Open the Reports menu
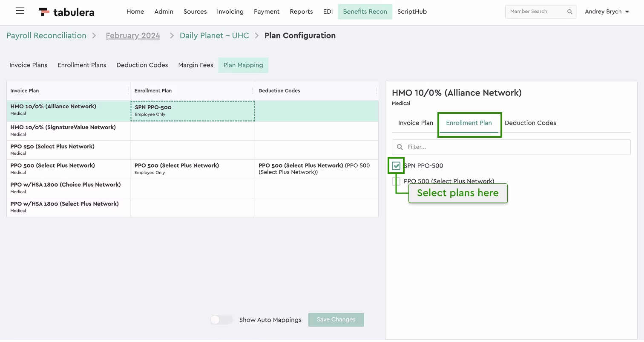Viewport: 644px width, 342px height. 301,12
